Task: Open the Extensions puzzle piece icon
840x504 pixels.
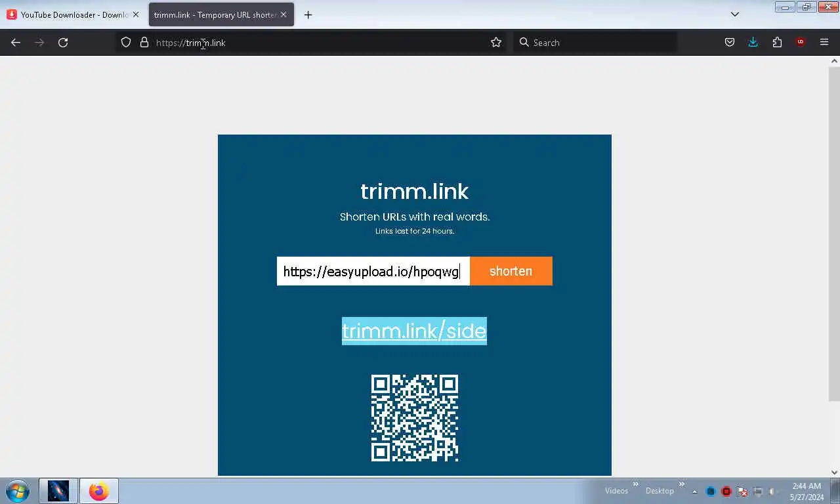Action: pyautogui.click(x=777, y=42)
